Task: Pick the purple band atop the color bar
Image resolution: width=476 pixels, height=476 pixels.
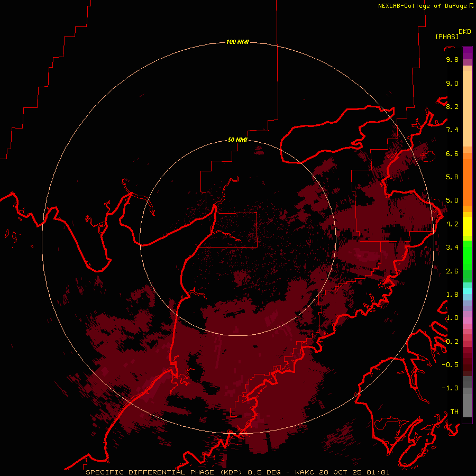Action: 467,53
